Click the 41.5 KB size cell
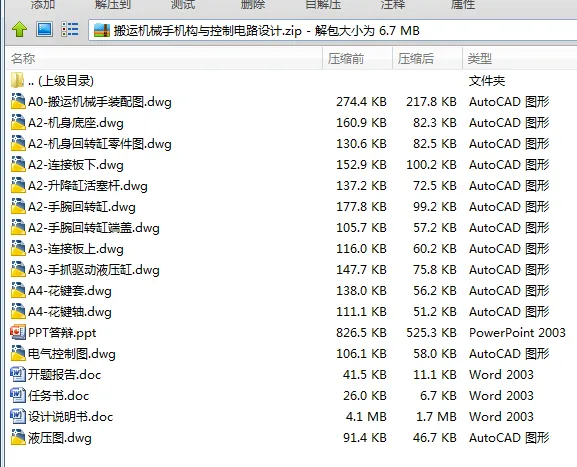The image size is (577, 467). [365, 374]
